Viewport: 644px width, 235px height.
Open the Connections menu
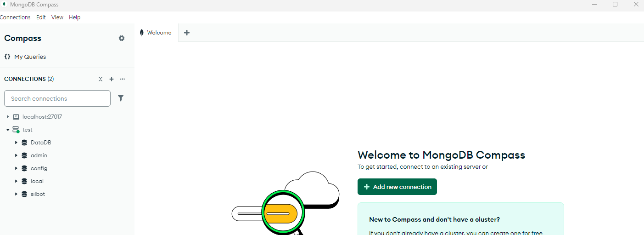pyautogui.click(x=15, y=17)
